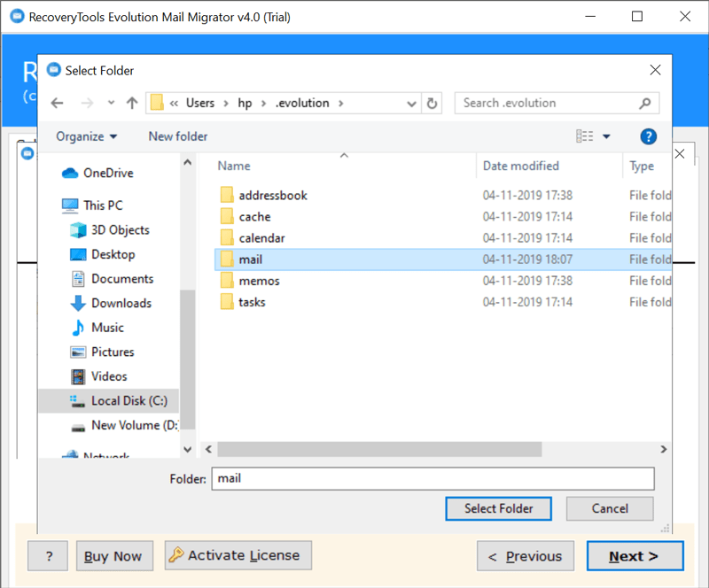Go back with the left arrow
This screenshot has width=709, height=588.
[x=57, y=103]
